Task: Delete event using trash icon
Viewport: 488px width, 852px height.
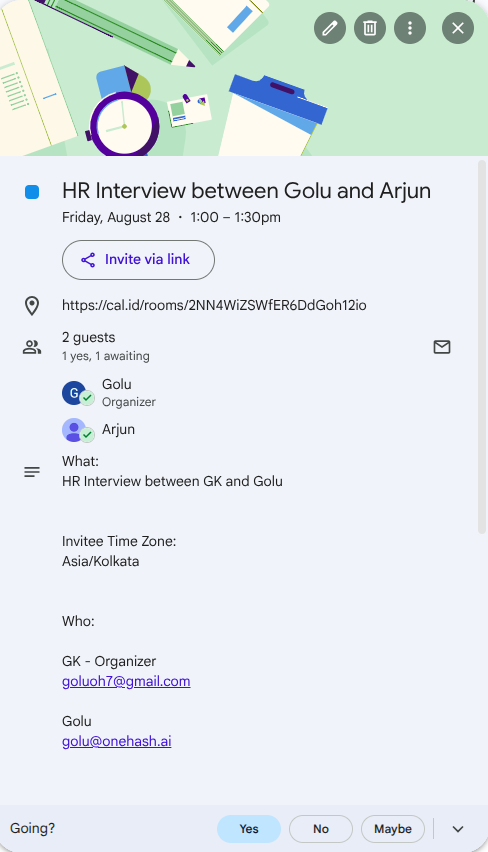Action: click(370, 28)
